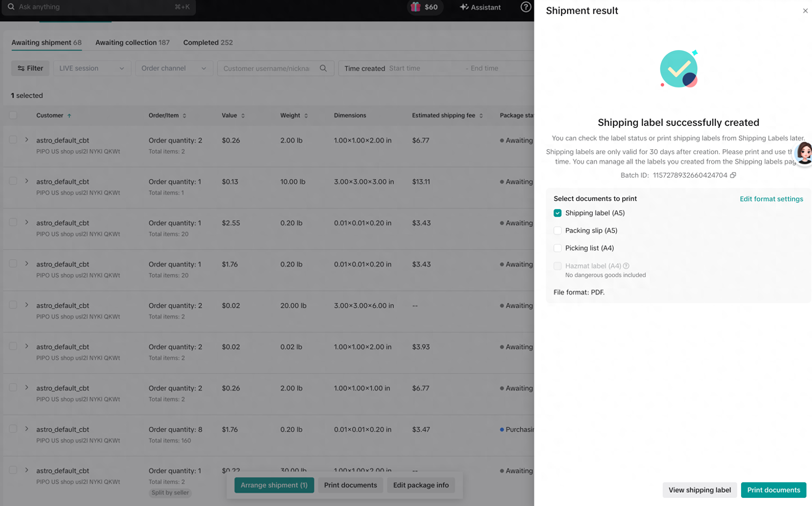Sort by Customer column arrow
812x506 pixels.
click(x=69, y=115)
